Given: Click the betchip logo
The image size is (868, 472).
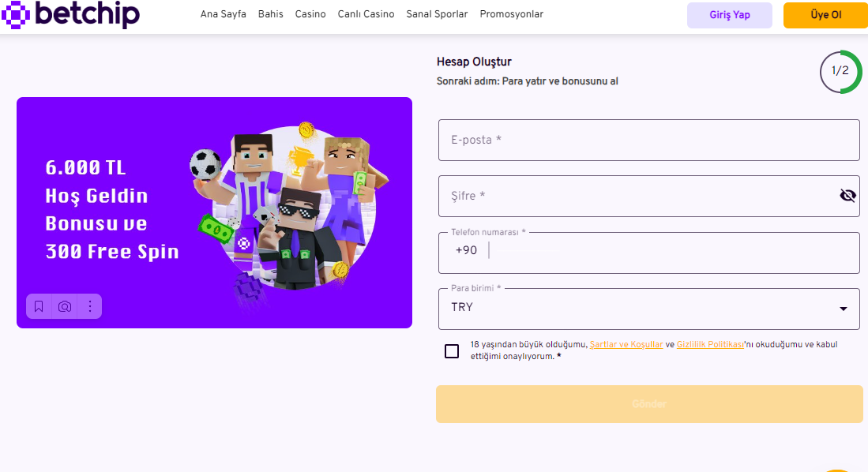Looking at the screenshot, I should [x=70, y=14].
